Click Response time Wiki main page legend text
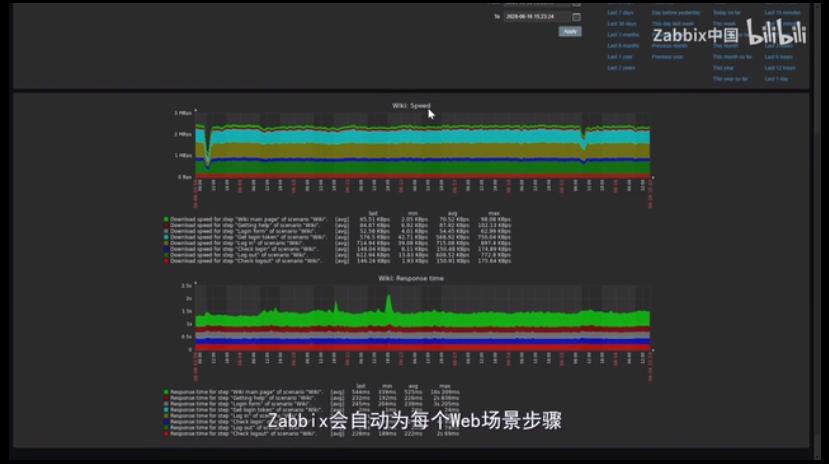This screenshot has height=464, width=829. coord(246,392)
